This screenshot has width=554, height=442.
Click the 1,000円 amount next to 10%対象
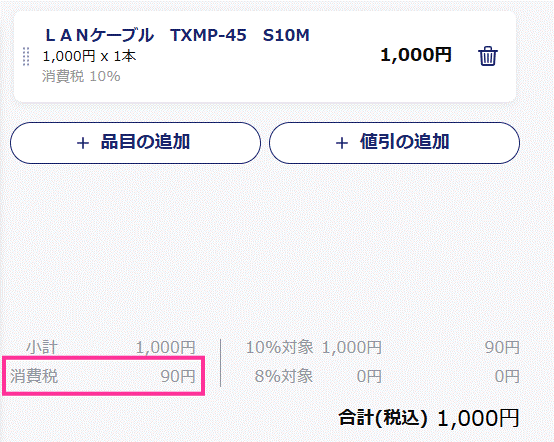coord(352,347)
